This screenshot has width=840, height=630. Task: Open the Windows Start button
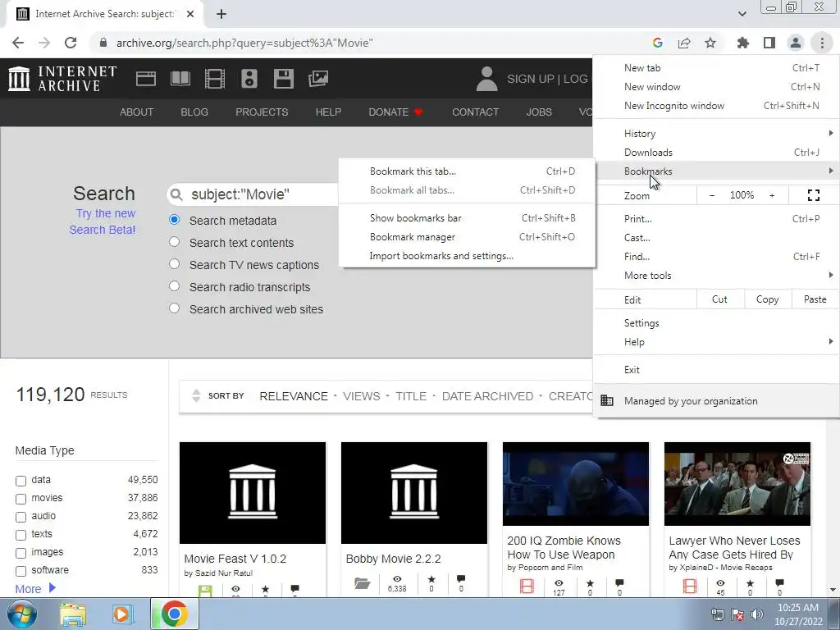[21, 614]
